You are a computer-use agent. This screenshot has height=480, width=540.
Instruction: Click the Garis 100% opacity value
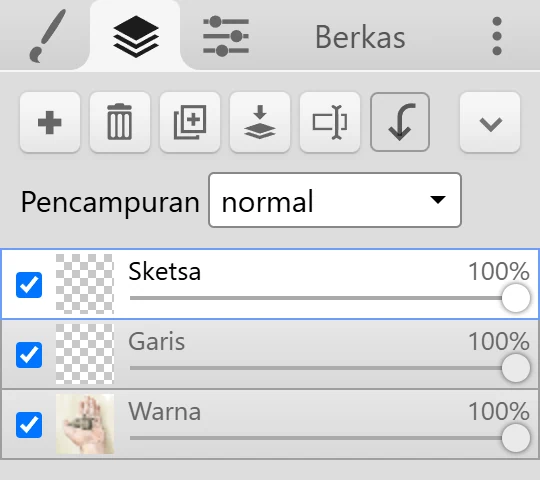(x=499, y=342)
